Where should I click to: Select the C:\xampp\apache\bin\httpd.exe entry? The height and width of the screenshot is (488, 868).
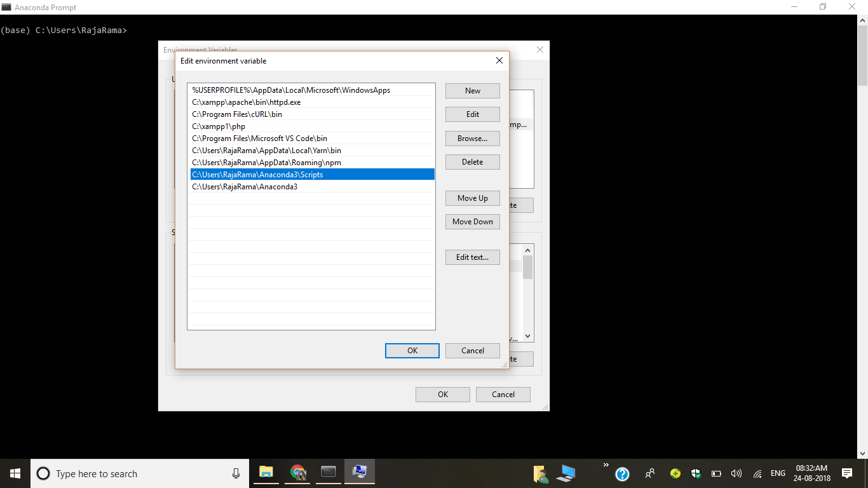pyautogui.click(x=311, y=102)
